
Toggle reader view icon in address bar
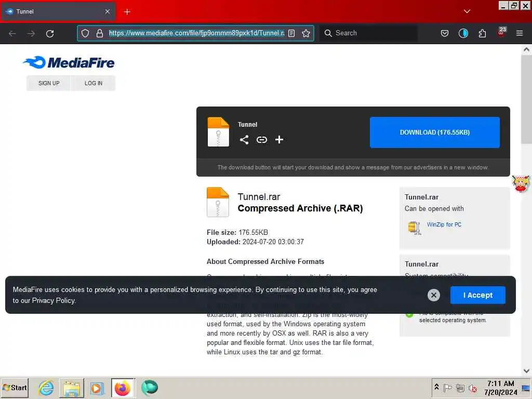(x=291, y=33)
